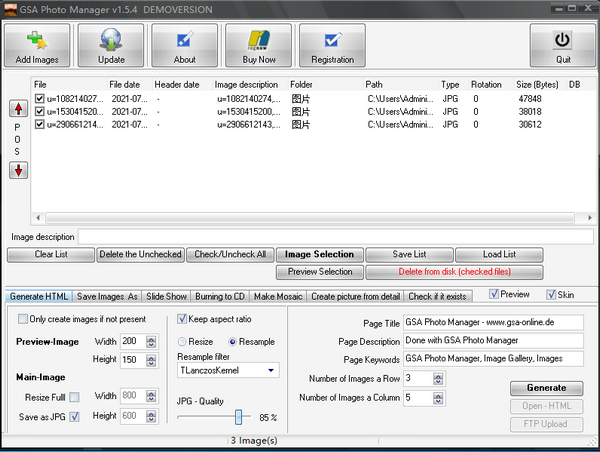Increase Preview-Image Width spinner value

151,337
